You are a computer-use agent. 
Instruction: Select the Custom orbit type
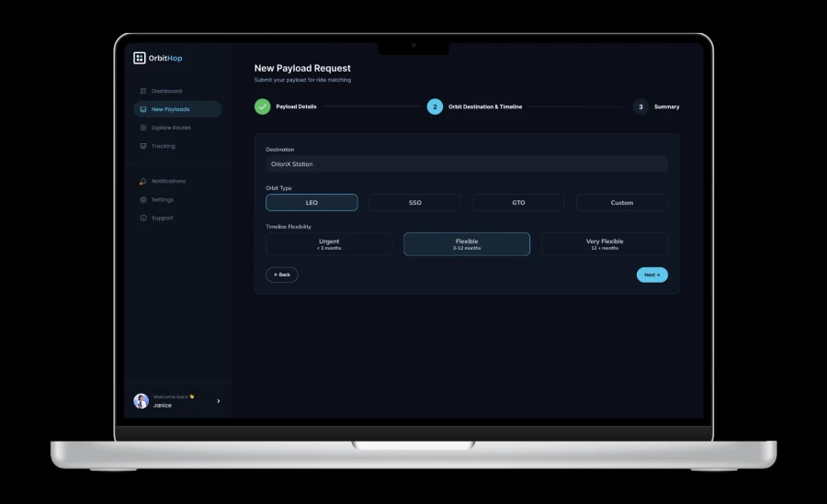coord(622,203)
